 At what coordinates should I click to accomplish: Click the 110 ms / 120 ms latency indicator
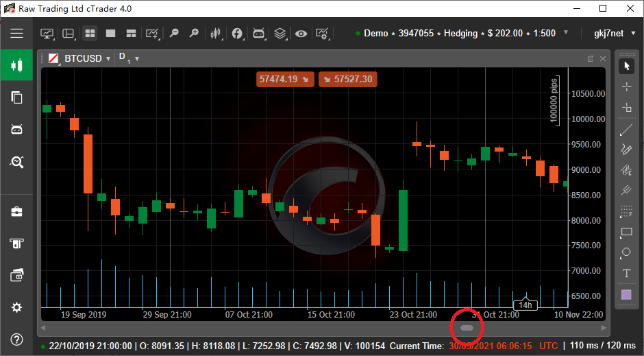603,345
